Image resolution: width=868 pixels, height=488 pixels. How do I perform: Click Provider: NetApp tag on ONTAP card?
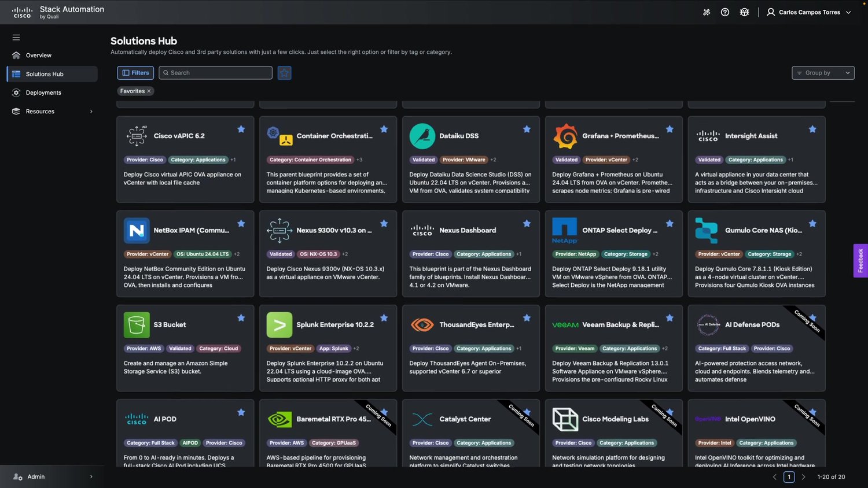[575, 254]
